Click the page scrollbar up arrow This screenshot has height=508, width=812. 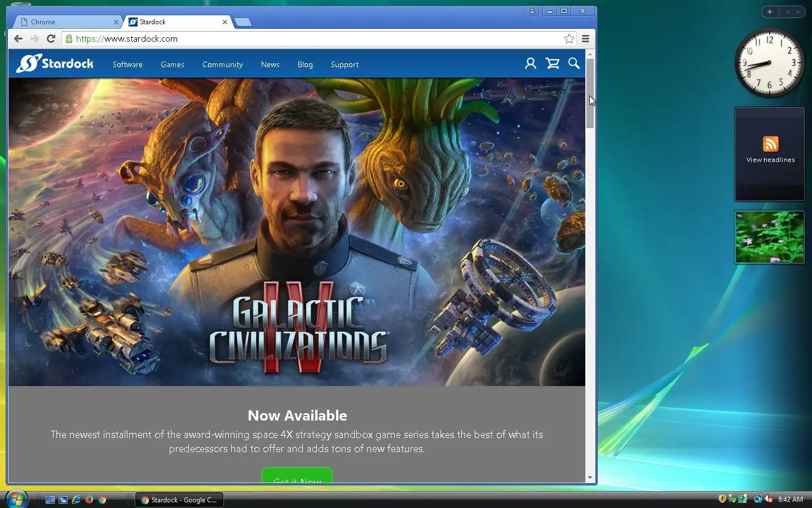click(x=590, y=54)
